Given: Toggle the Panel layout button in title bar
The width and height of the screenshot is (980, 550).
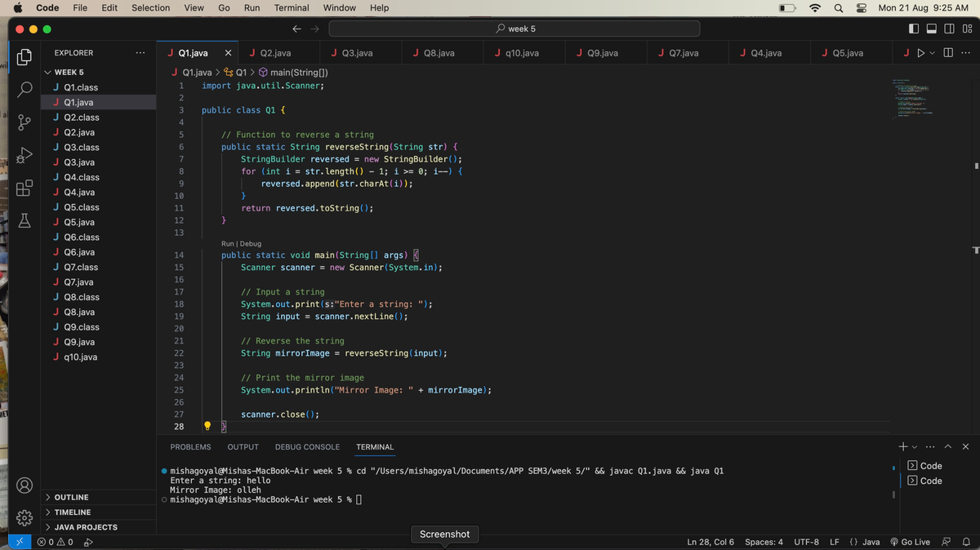Looking at the screenshot, I should point(932,29).
